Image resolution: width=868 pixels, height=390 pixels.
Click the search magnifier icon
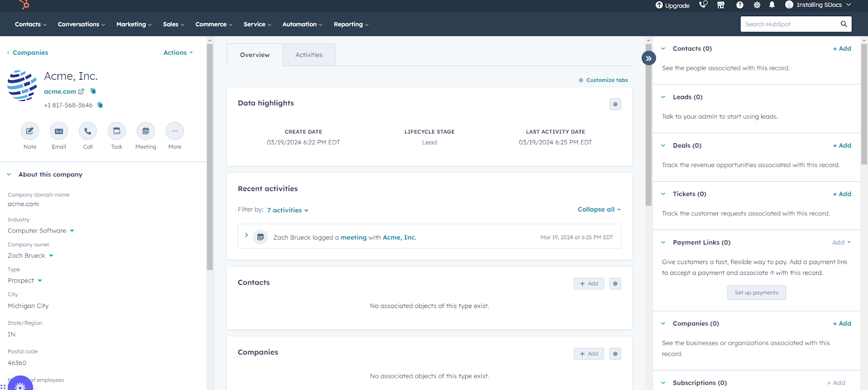[844, 24]
